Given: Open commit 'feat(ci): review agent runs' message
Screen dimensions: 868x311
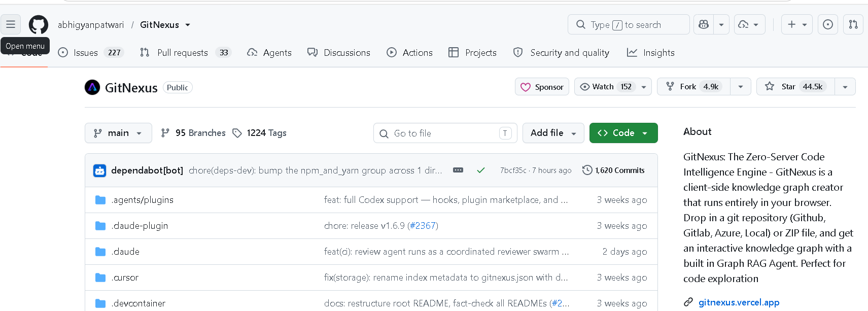Looking at the screenshot, I should (x=446, y=252).
